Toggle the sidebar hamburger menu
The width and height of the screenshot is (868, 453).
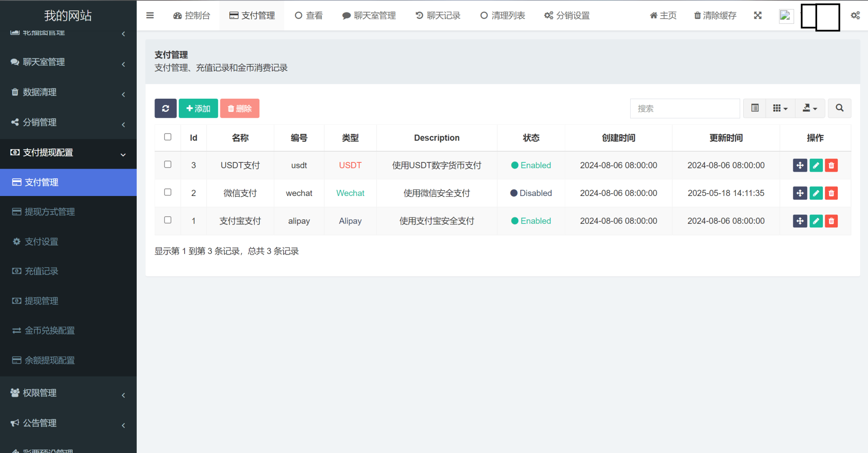150,15
